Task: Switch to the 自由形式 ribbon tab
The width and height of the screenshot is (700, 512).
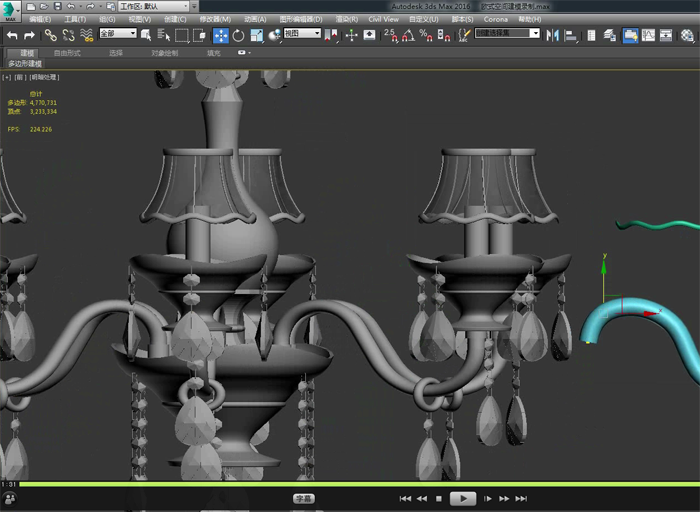Action: click(x=67, y=52)
